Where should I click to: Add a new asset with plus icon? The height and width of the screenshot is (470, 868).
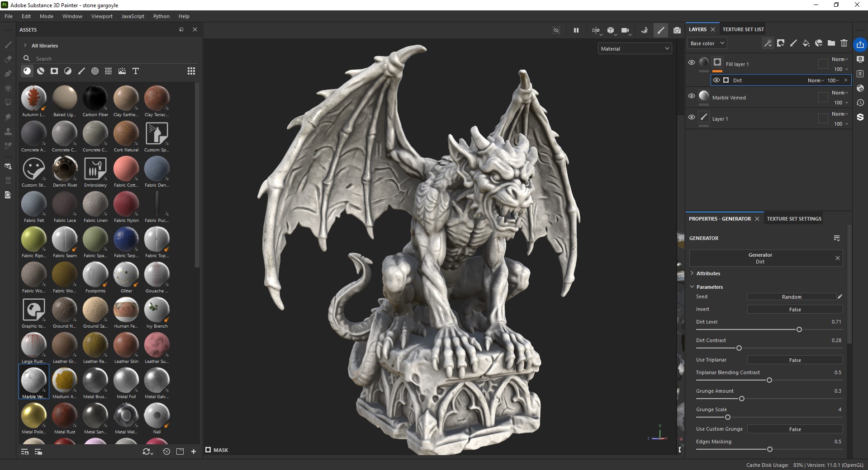(194, 451)
